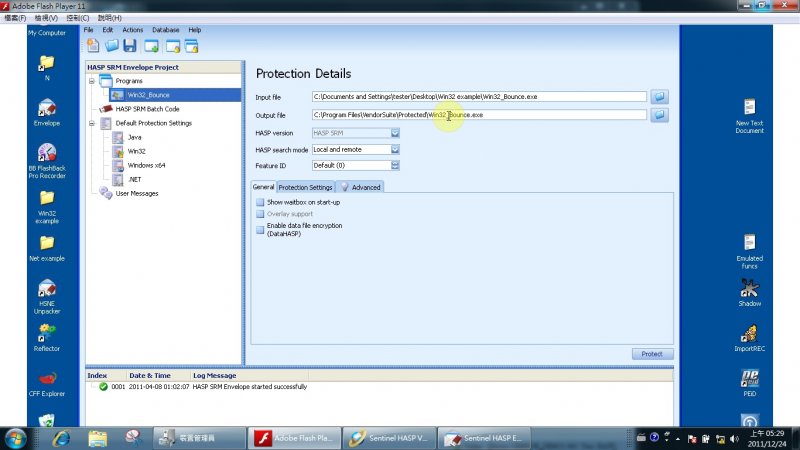Switch to Sentinel HASP E... taskbar window
This screenshot has height=450, width=800.
(484, 438)
